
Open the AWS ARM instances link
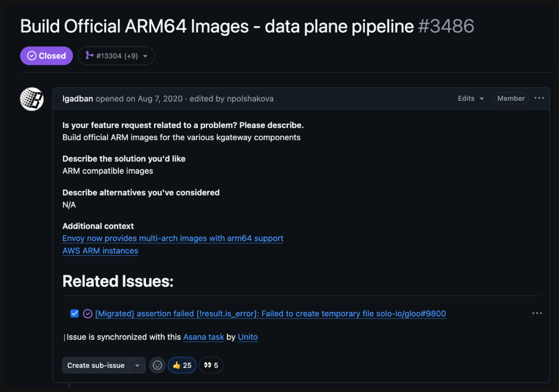(100, 251)
